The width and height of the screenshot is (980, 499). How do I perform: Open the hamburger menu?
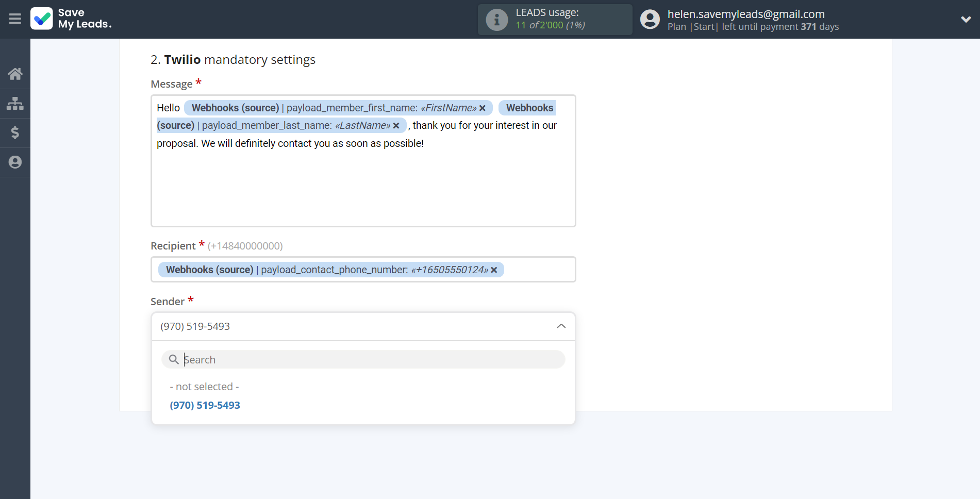coord(15,19)
